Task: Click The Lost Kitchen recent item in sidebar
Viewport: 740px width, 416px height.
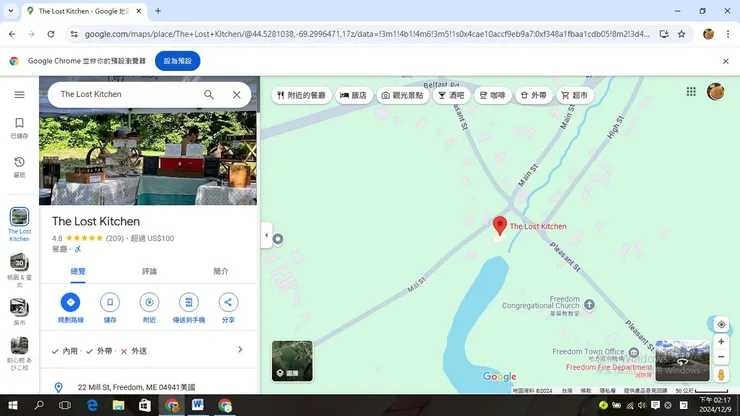Action: (19, 224)
